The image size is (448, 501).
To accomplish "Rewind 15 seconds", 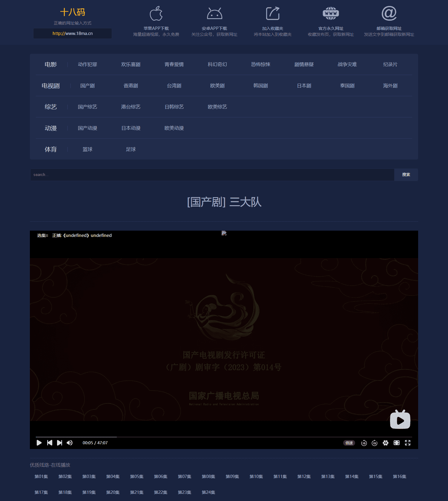I will (x=364, y=443).
